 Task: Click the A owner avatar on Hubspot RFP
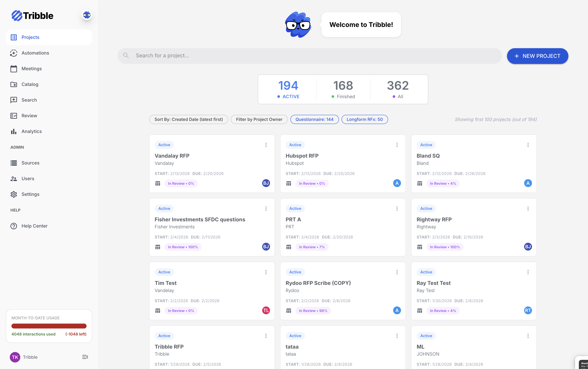pyautogui.click(x=397, y=183)
